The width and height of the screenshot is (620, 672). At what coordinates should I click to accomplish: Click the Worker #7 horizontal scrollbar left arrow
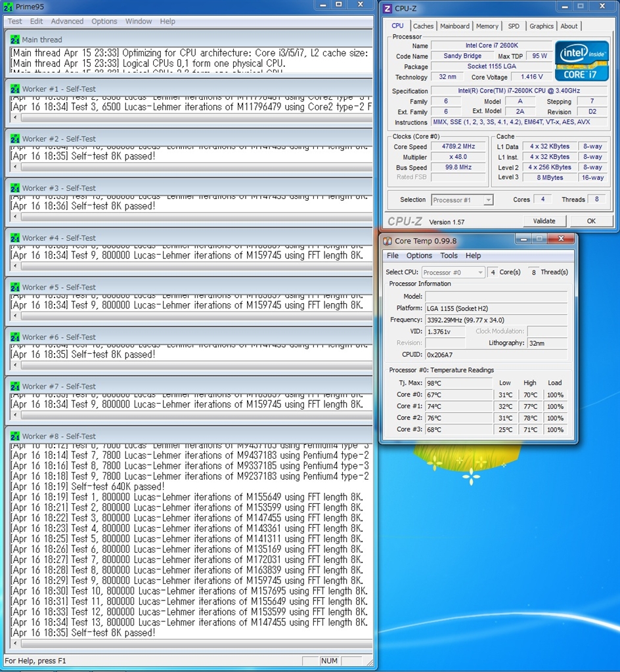coord(16,415)
